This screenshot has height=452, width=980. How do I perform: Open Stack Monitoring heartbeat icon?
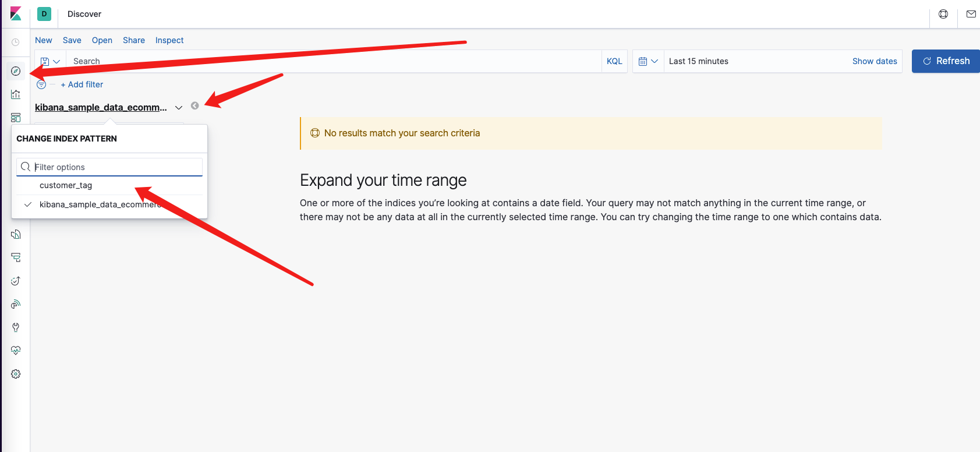coord(16,351)
